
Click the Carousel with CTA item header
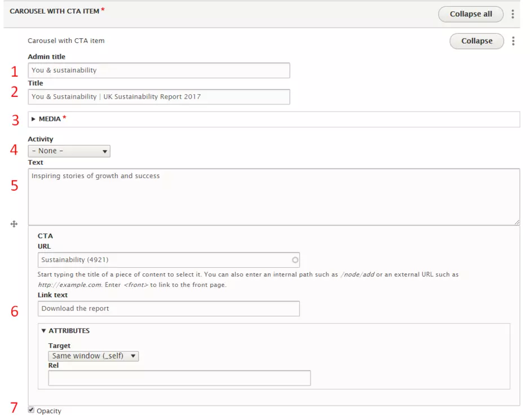[x=55, y=11]
